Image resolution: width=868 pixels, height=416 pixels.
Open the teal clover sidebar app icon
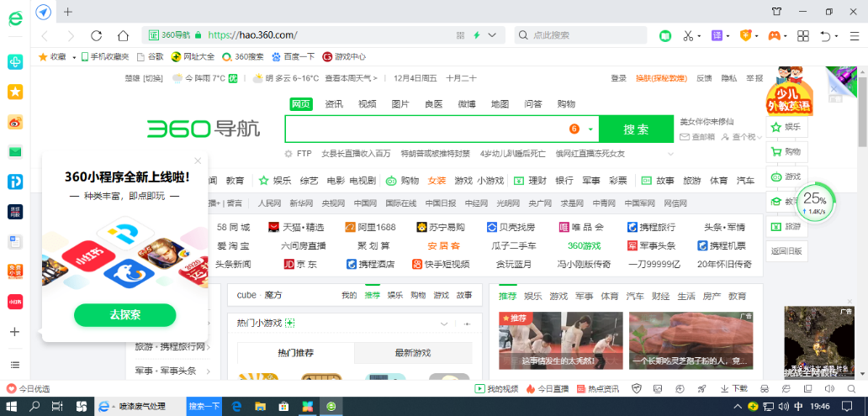[15, 62]
